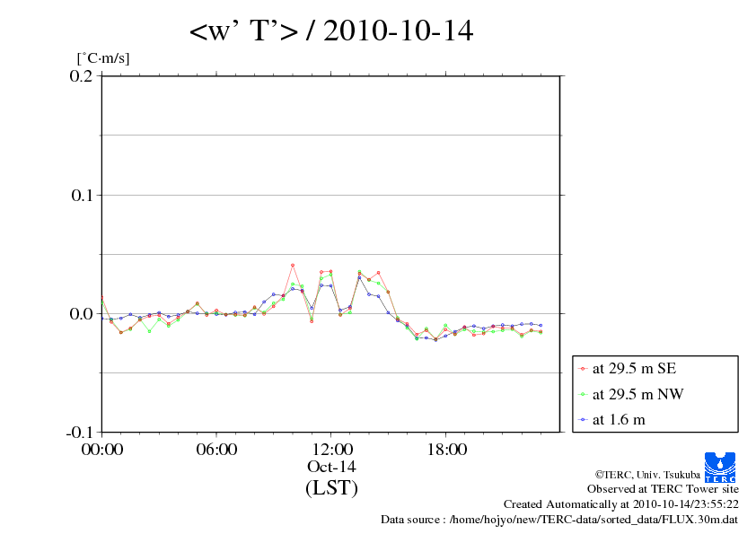Screen dimensions: 756x534
Task: Click the blue marker for 1.6 m
Action: 584,419
